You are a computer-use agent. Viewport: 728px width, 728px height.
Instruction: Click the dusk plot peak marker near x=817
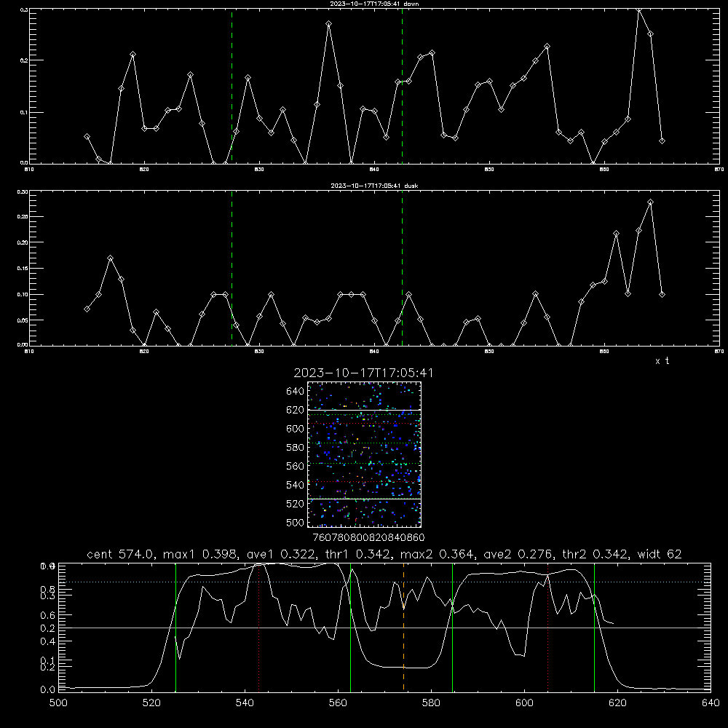click(x=110, y=258)
